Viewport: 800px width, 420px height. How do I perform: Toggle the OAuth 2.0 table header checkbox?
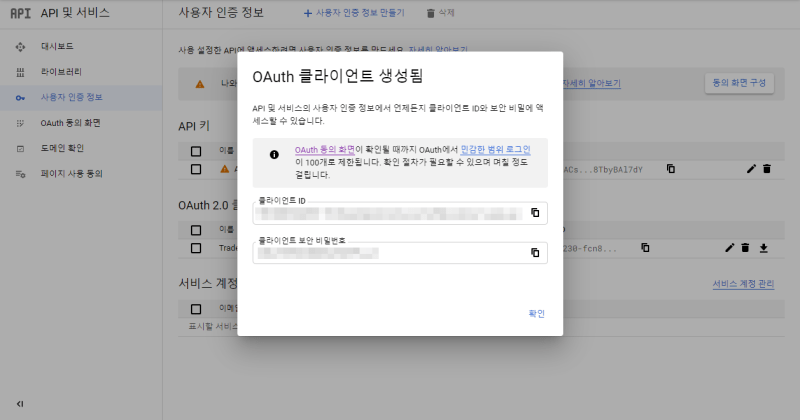click(196, 230)
